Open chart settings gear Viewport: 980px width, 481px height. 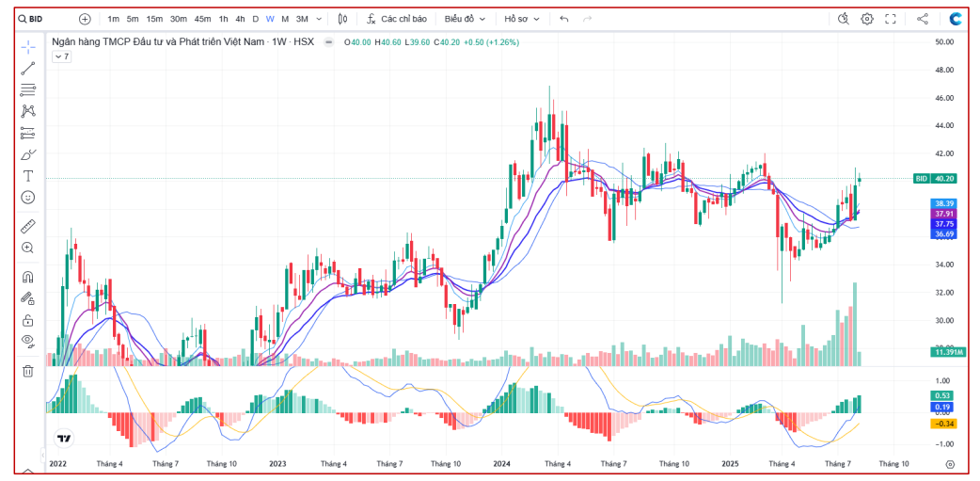pyautogui.click(x=867, y=19)
